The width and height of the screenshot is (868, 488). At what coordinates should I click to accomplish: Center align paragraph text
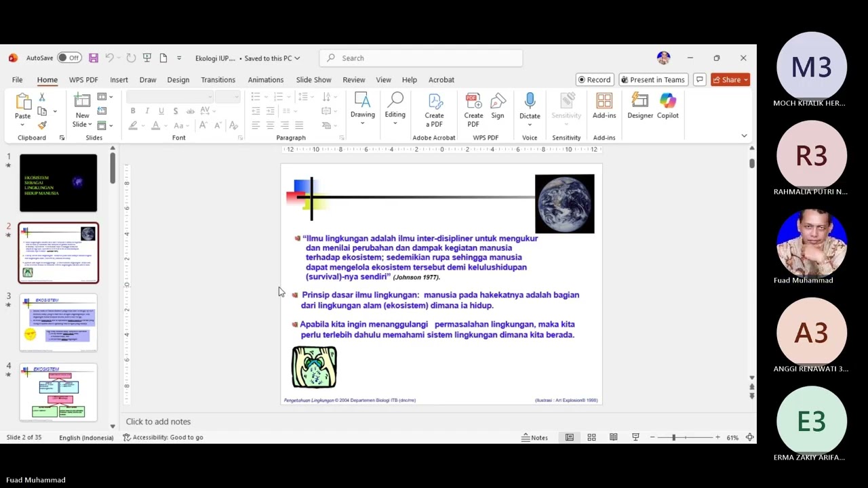point(270,125)
